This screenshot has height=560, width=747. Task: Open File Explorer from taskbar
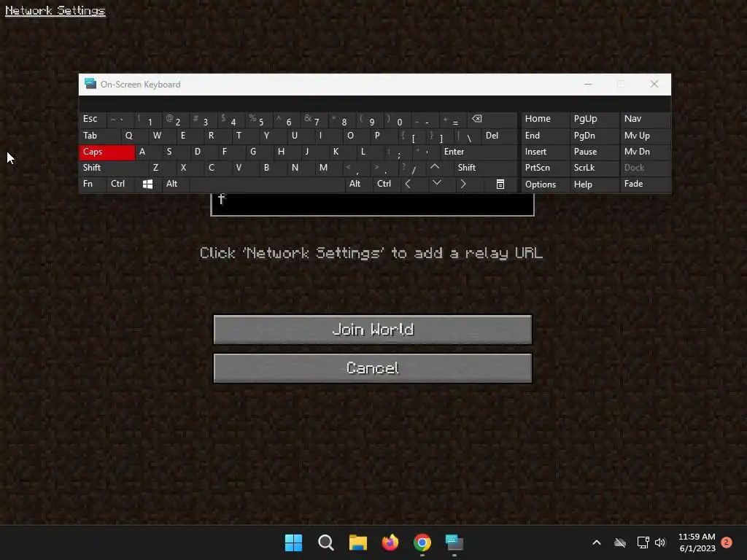357,542
